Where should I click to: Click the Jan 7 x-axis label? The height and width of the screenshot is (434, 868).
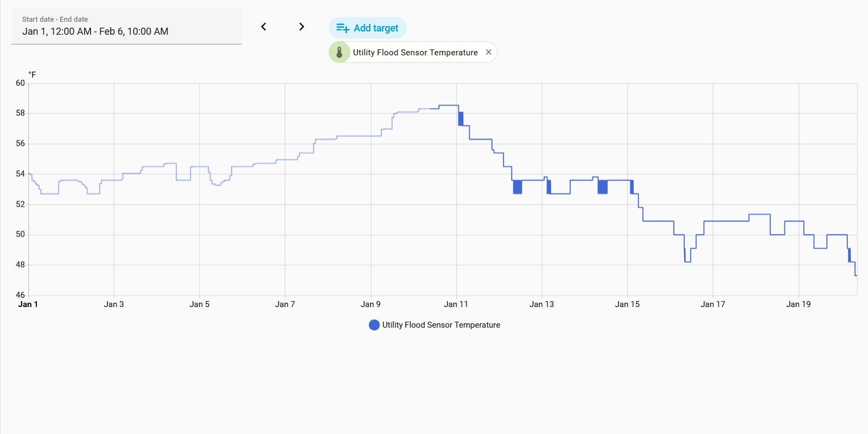(x=285, y=304)
